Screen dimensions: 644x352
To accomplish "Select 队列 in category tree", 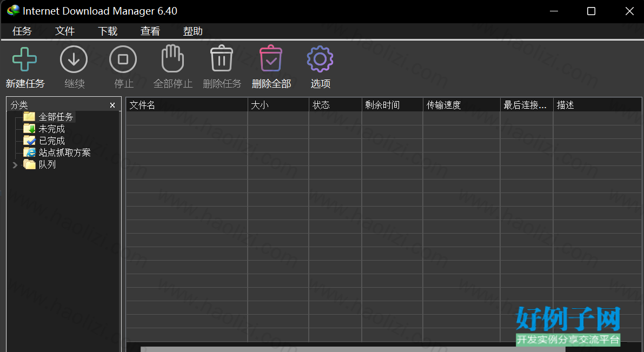I will [47, 165].
